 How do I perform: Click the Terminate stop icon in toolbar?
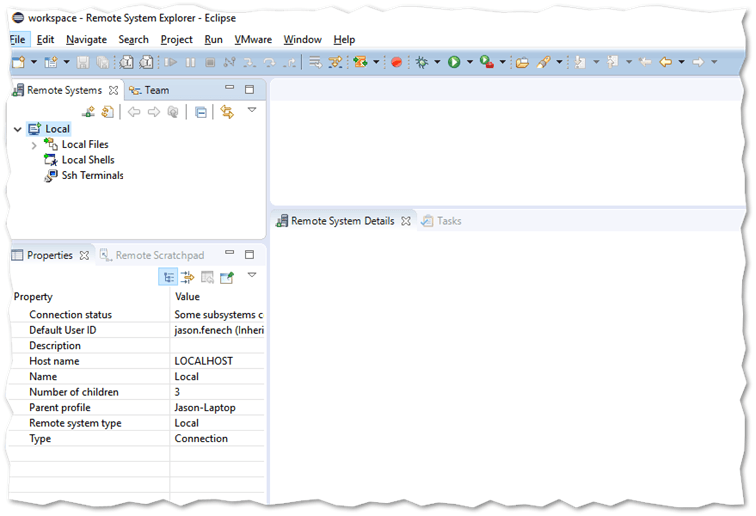(x=210, y=62)
